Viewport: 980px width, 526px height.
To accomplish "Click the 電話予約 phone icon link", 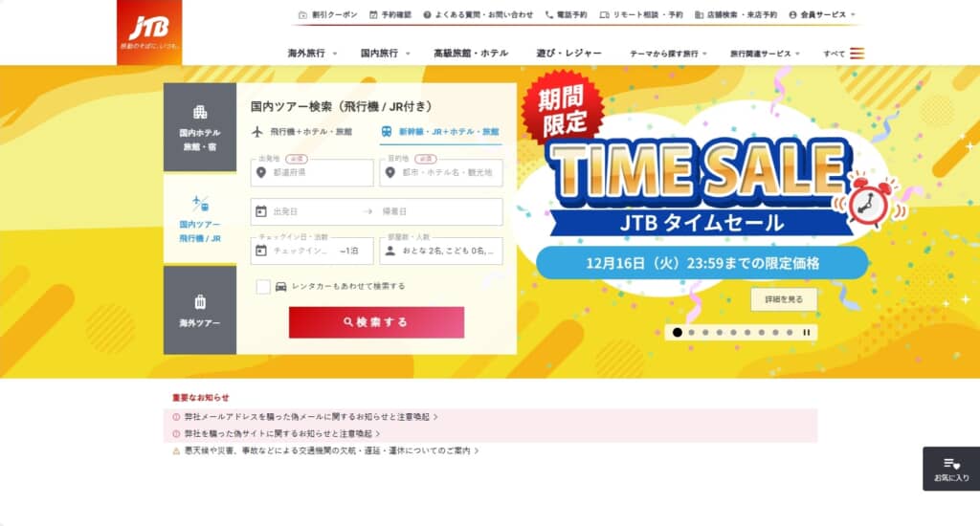I will 567,14.
